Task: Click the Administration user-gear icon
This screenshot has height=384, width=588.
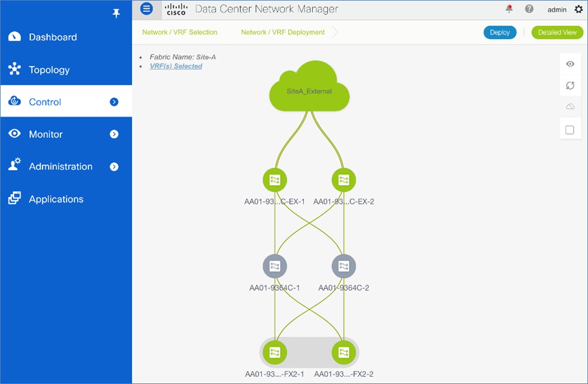Action: pyautogui.click(x=15, y=164)
